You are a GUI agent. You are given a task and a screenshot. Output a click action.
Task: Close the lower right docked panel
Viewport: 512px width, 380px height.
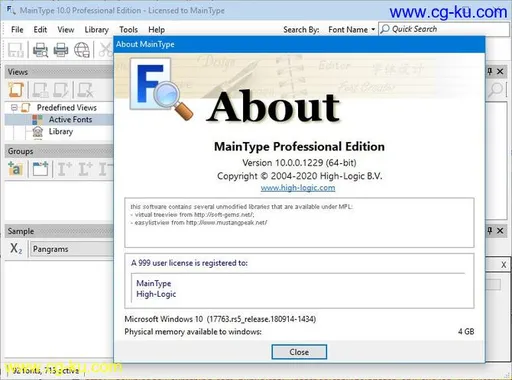(x=500, y=230)
